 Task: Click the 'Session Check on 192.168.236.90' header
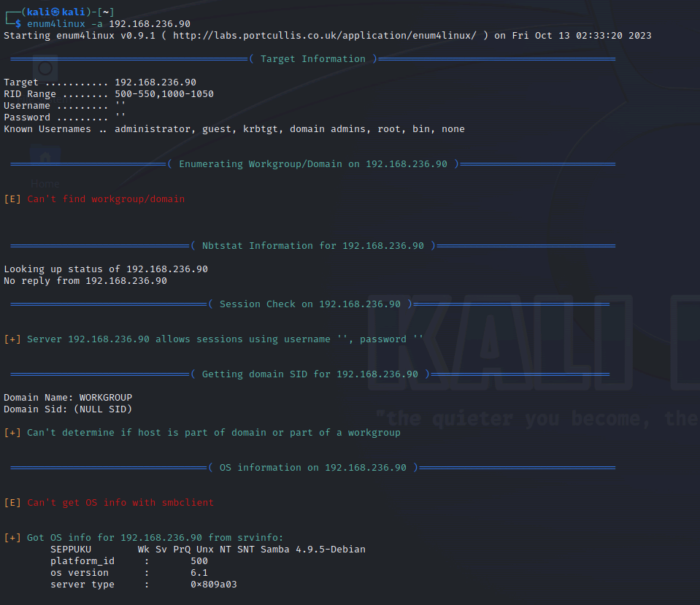click(310, 304)
